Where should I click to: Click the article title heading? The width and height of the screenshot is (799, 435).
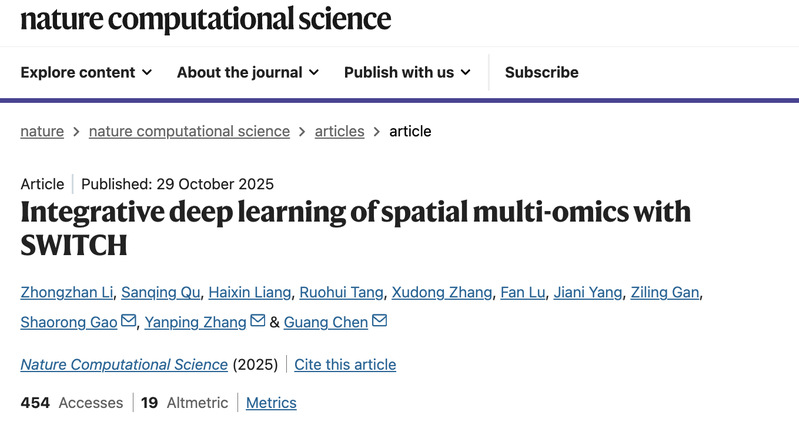[355, 227]
